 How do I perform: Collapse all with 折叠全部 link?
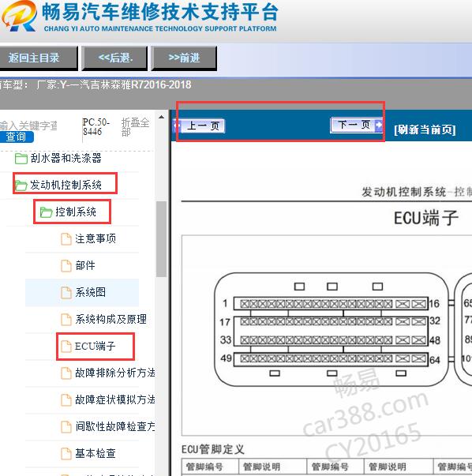click(135, 127)
